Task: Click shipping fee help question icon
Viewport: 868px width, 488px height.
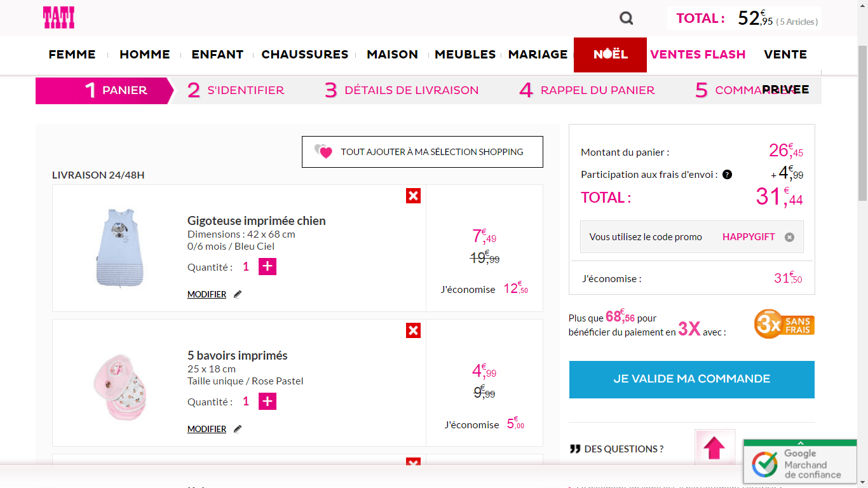Action: point(727,175)
